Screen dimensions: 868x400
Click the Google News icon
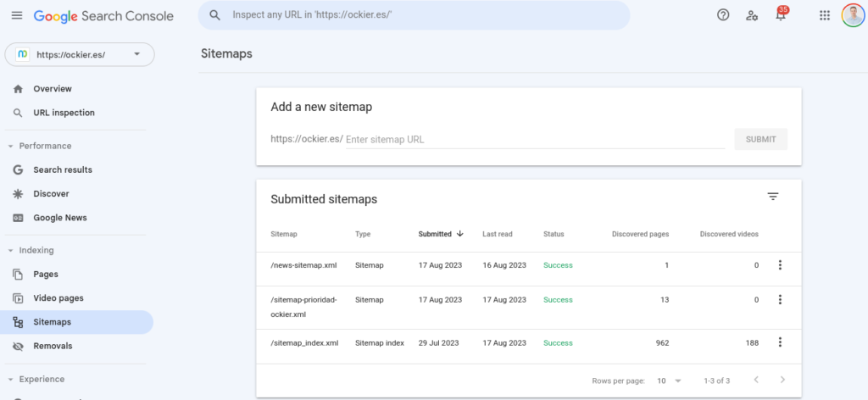[x=18, y=218]
